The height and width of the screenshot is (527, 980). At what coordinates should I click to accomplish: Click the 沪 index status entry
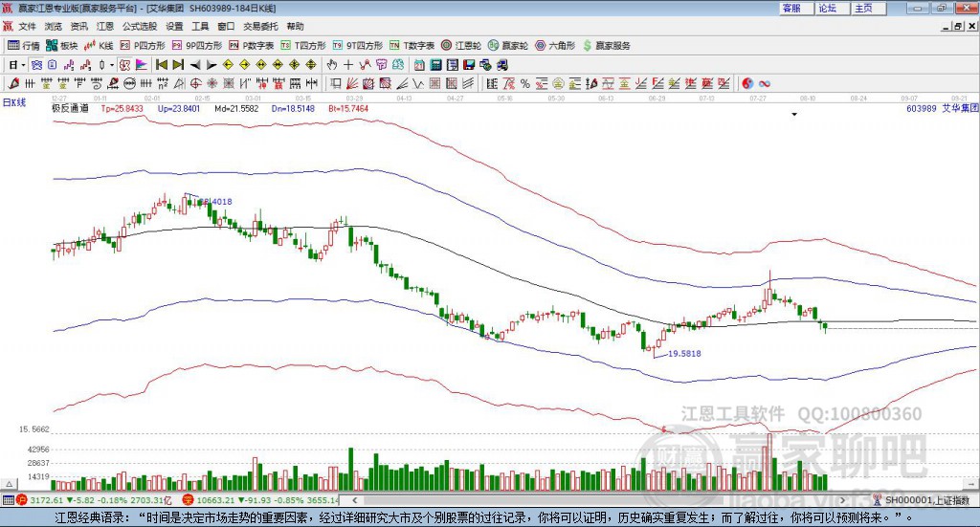(x=94, y=500)
